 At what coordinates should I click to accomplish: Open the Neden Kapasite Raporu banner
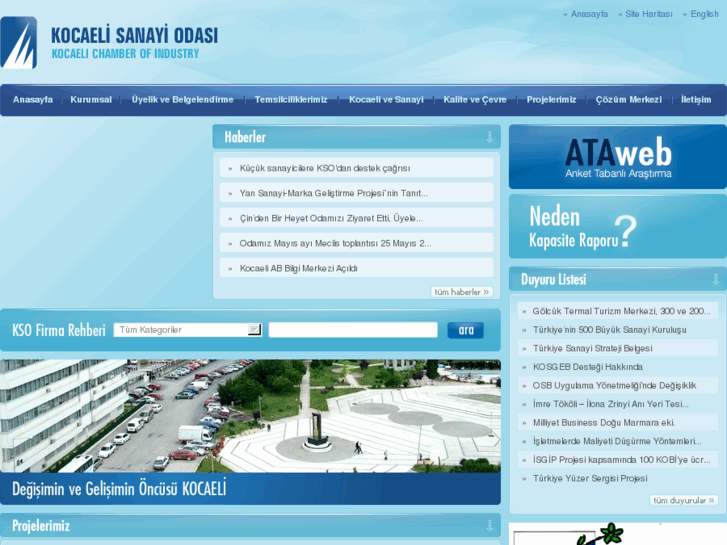coord(618,226)
